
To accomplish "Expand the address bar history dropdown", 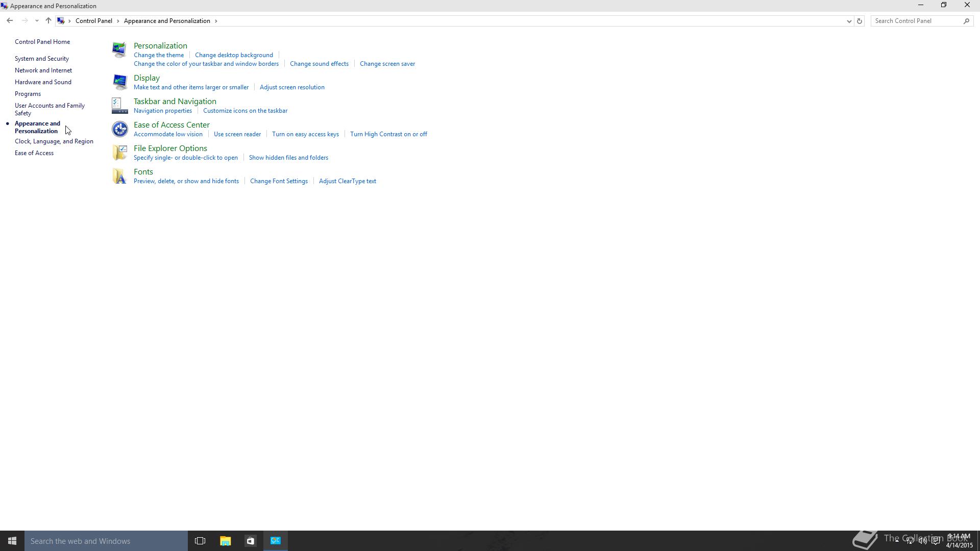I will click(849, 21).
